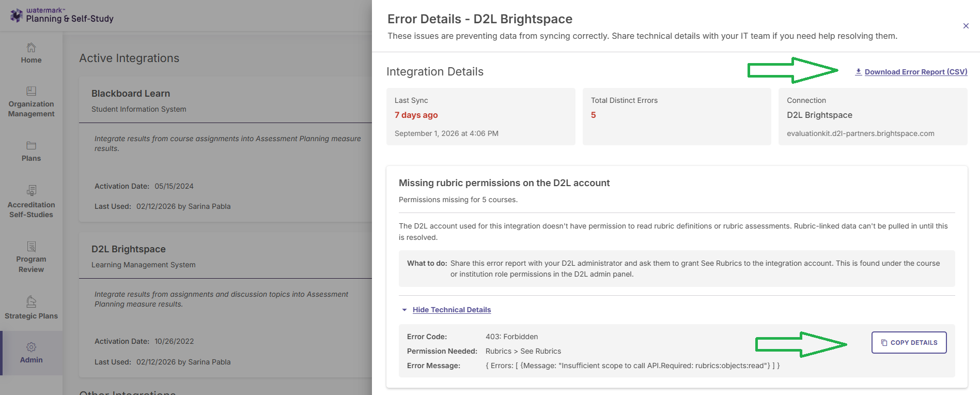Image resolution: width=980 pixels, height=395 pixels.
Task: Click Hide Technical Details link
Action: 452,310
